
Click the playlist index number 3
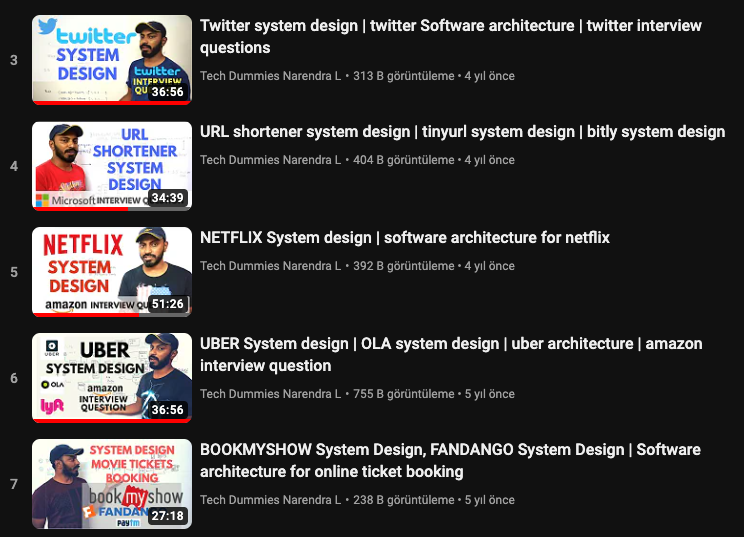[x=14, y=60]
